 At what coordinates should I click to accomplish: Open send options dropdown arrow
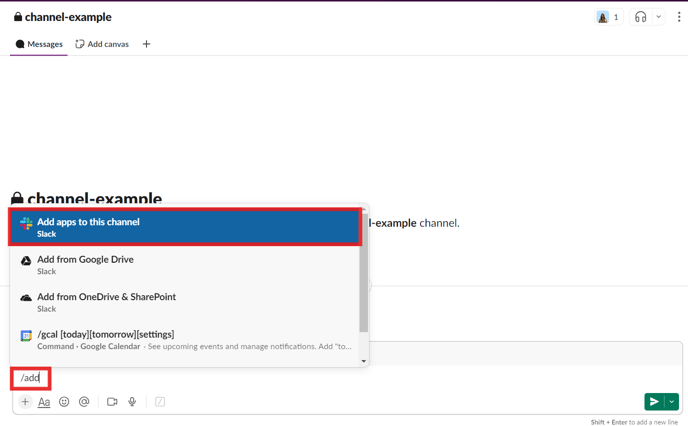(672, 401)
